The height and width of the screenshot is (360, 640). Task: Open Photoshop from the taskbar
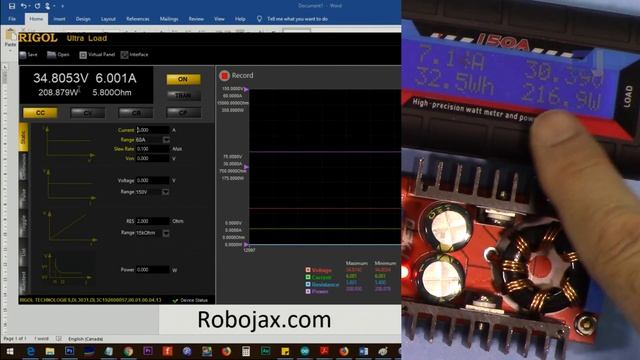click(69, 351)
